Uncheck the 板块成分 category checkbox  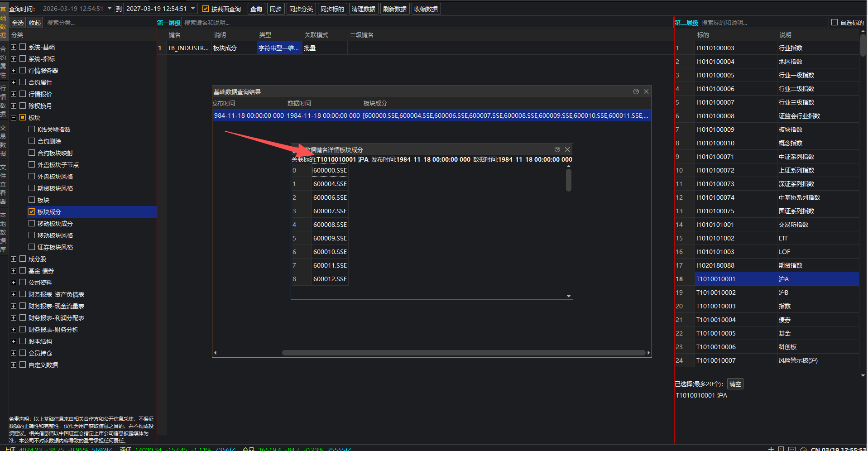coord(32,211)
